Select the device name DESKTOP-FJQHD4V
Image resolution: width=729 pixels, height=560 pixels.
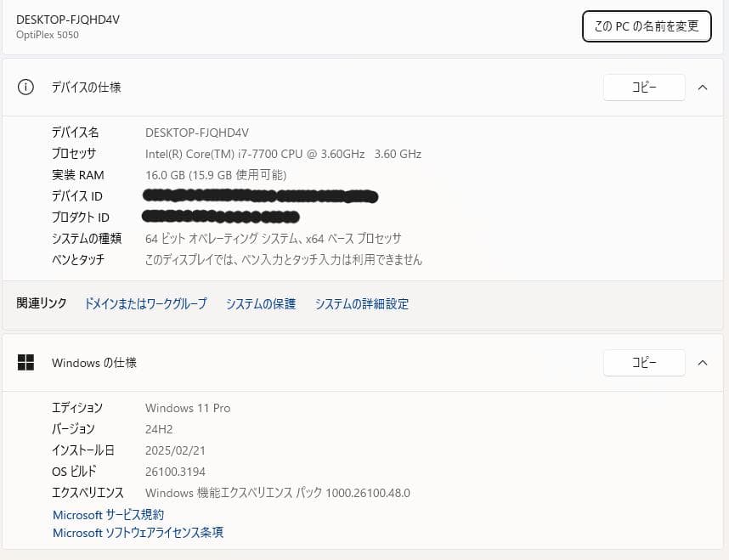pos(197,133)
